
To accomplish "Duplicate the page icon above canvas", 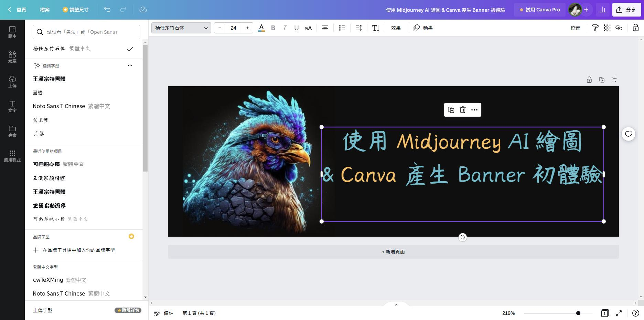I will pyautogui.click(x=601, y=80).
